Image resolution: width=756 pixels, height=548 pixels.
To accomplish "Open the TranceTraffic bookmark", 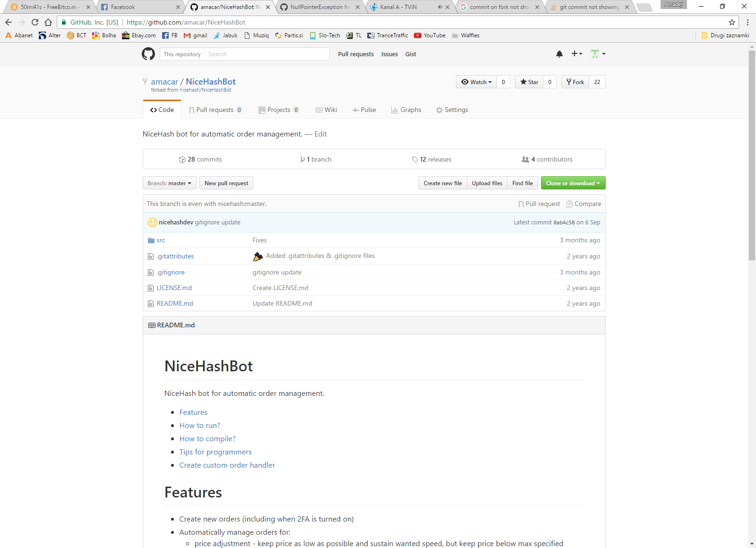I will 387,35.
